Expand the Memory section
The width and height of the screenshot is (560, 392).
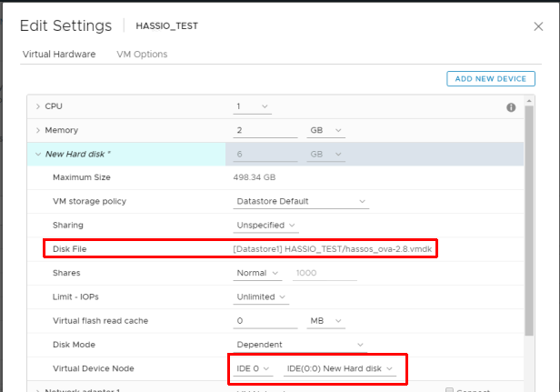click(38, 130)
